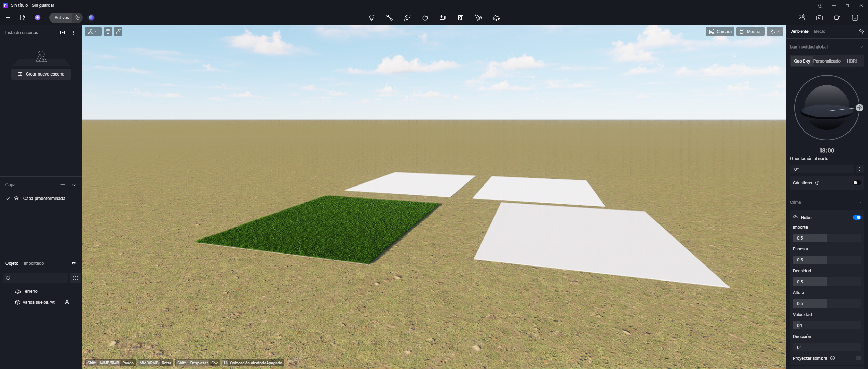Select the leaf vegetation tool icon
The height and width of the screenshot is (369, 868).
pos(407,18)
